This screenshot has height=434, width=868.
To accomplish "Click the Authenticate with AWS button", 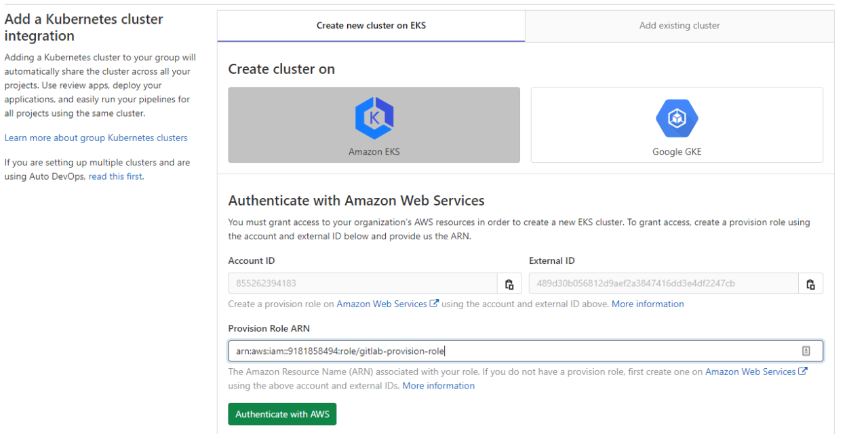I will pos(282,414).
